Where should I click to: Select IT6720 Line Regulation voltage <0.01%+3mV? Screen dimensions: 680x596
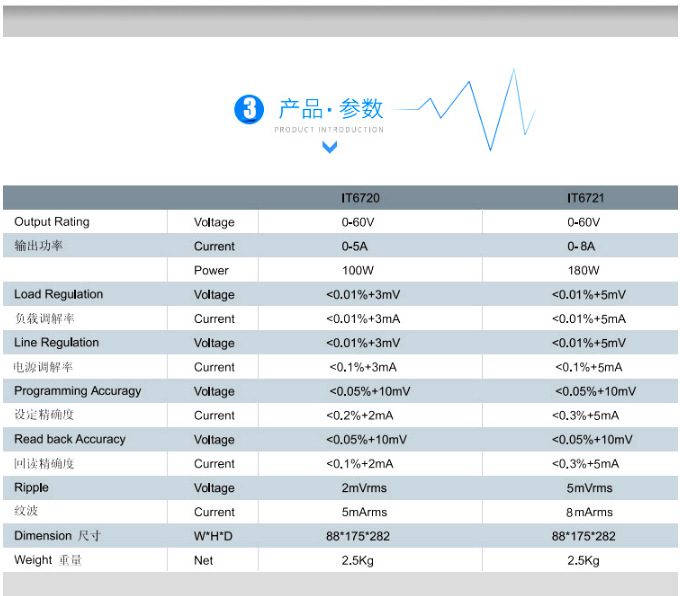(363, 343)
